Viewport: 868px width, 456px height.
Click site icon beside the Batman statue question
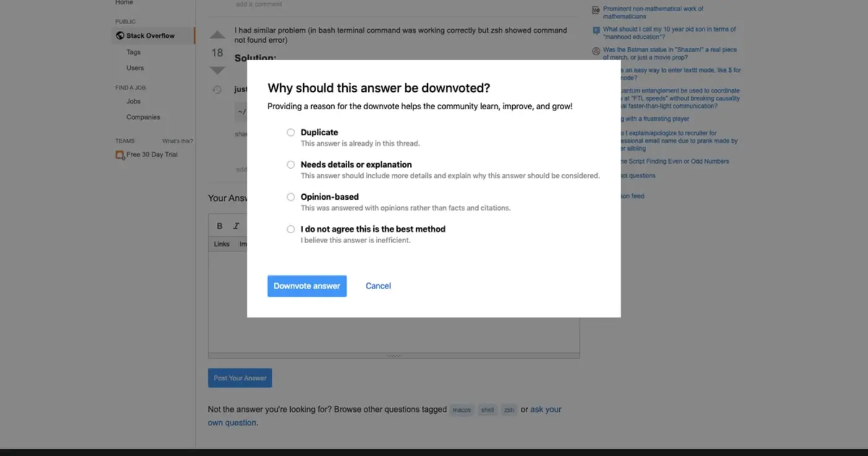tap(596, 51)
